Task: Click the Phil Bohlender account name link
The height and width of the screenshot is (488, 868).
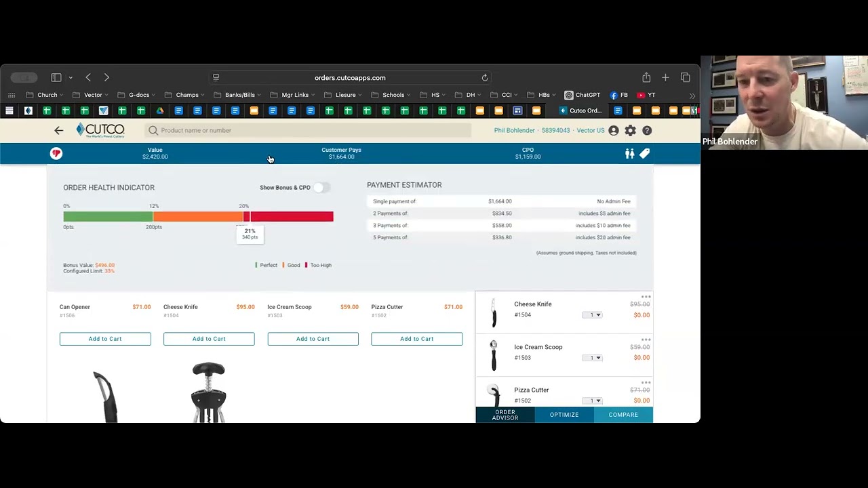Action: pyautogui.click(x=515, y=131)
